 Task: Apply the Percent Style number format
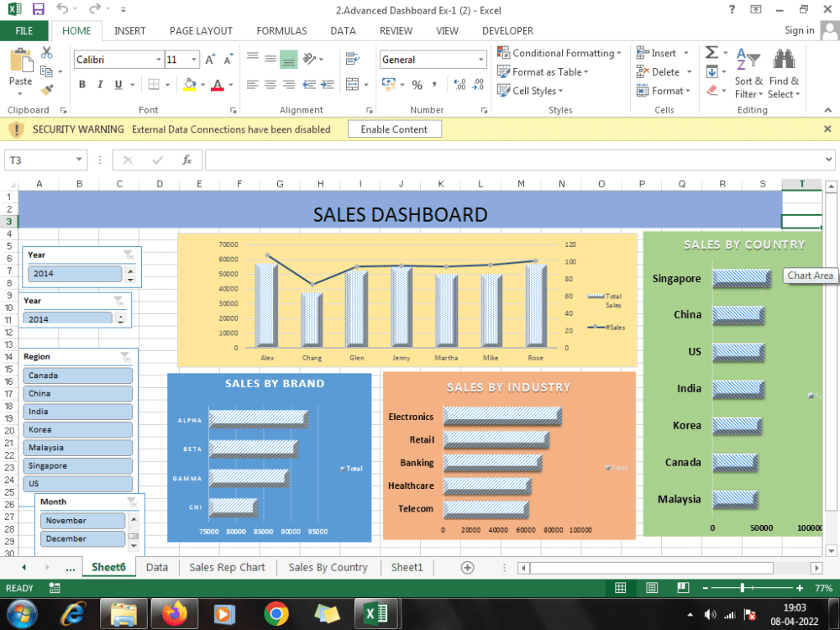tap(417, 86)
